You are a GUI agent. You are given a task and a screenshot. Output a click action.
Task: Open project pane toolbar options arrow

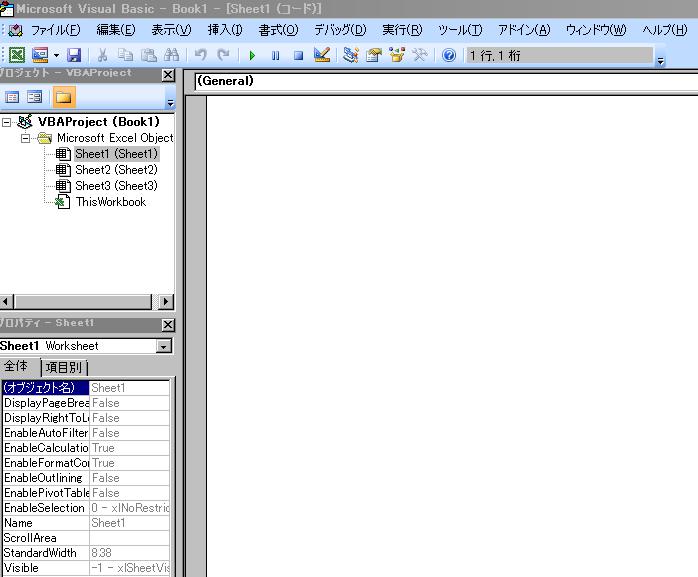[170, 103]
